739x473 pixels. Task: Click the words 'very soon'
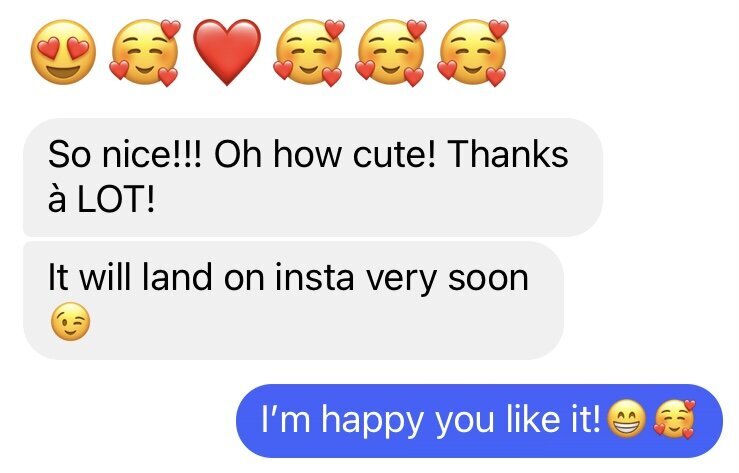point(447,279)
